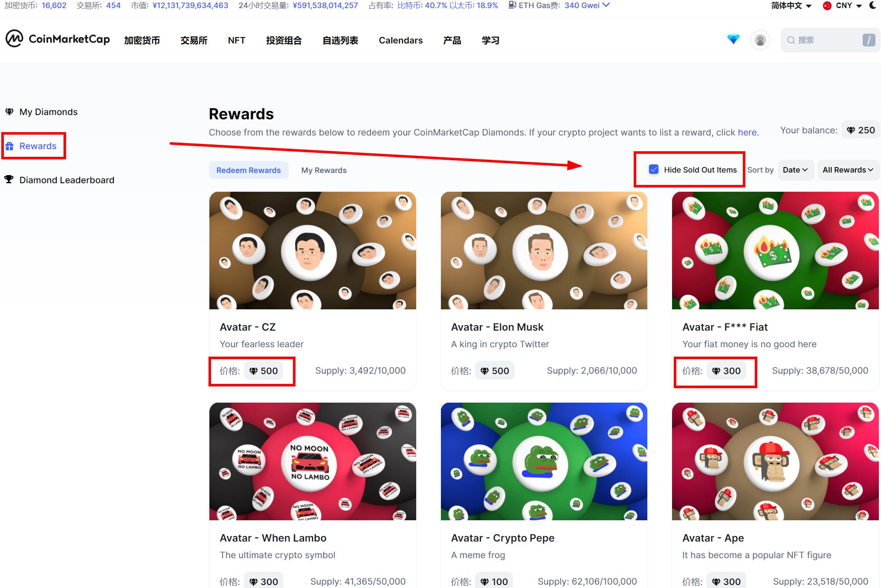
Task: Open the 自选列表 menu item
Action: [340, 40]
